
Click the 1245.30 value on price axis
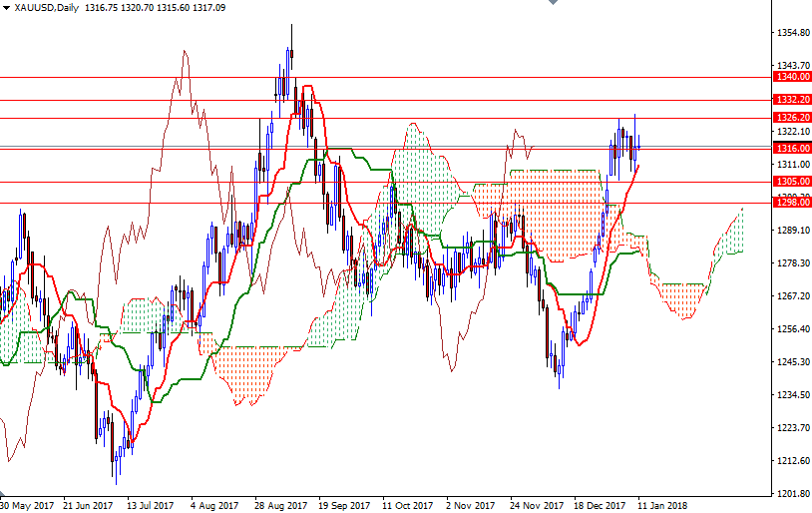point(792,362)
